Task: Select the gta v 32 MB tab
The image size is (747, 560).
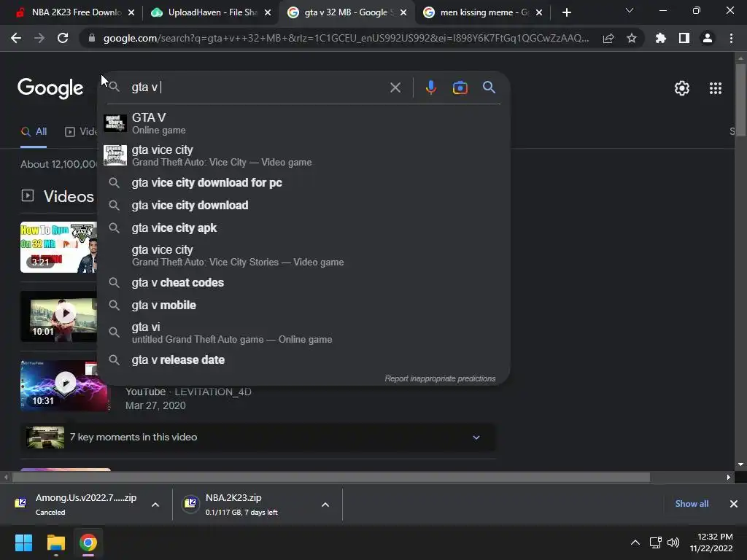Action: (347, 12)
